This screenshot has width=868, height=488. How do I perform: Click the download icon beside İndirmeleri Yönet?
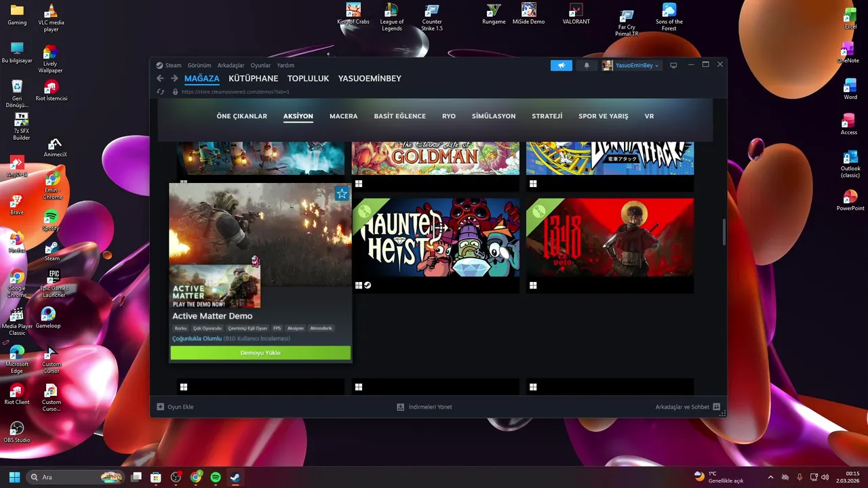click(x=401, y=407)
